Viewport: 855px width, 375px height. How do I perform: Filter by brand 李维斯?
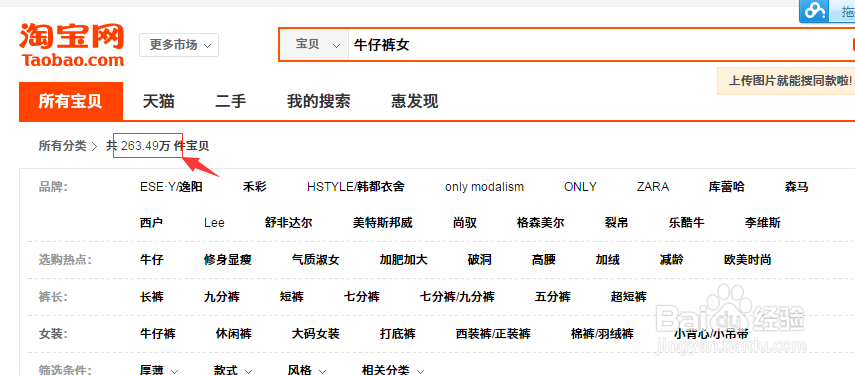point(762,223)
